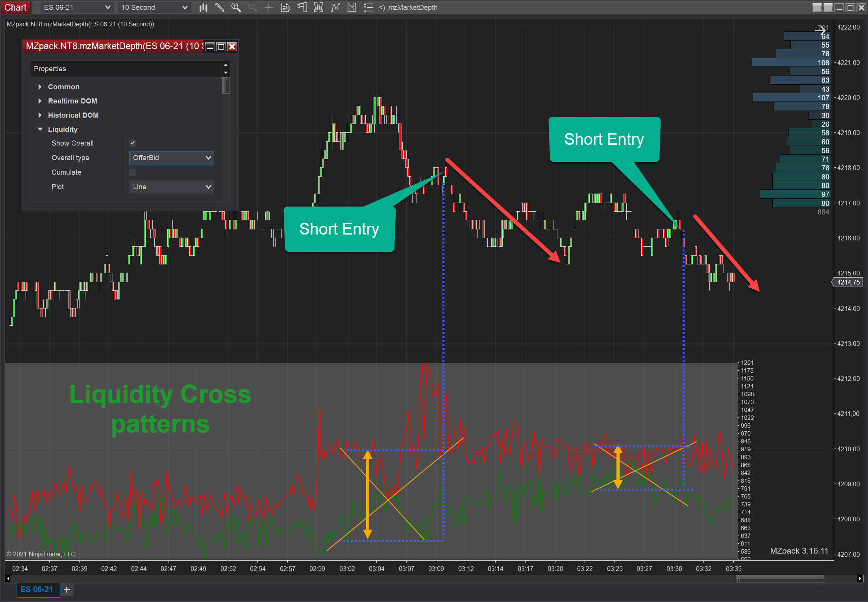Click the 03:30 time axis label
Screen dimensions: 868x602
pos(674,569)
